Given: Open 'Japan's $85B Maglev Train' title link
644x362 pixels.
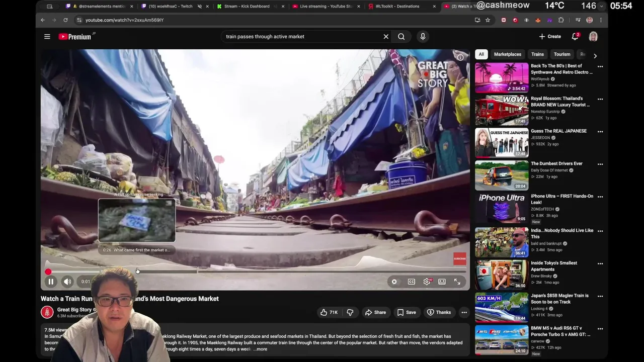Looking at the screenshot, I should pos(559,299).
